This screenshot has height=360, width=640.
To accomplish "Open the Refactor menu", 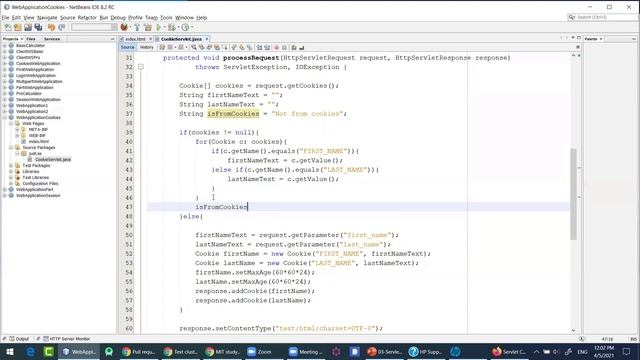I will tap(87, 18).
